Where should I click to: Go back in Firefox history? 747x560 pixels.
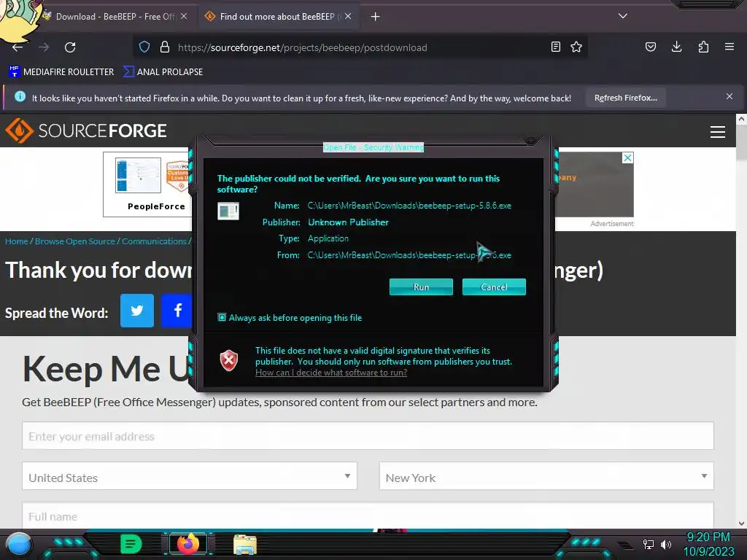pos(18,47)
